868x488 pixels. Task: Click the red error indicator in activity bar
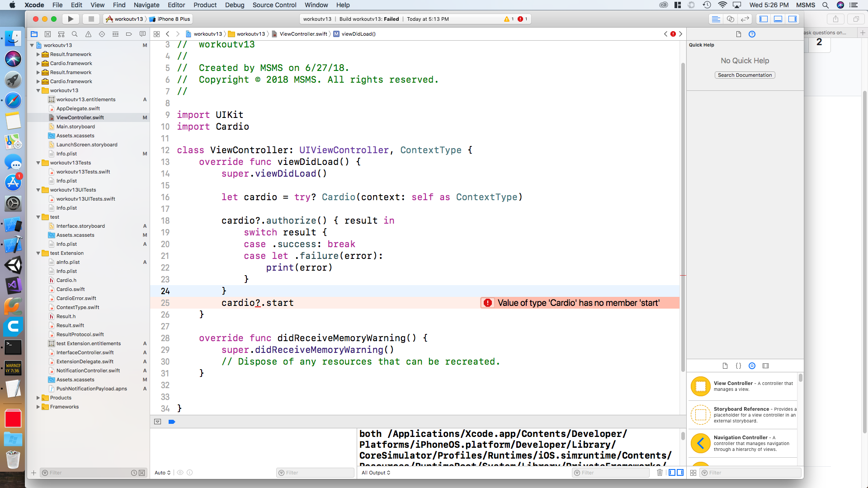(x=522, y=19)
